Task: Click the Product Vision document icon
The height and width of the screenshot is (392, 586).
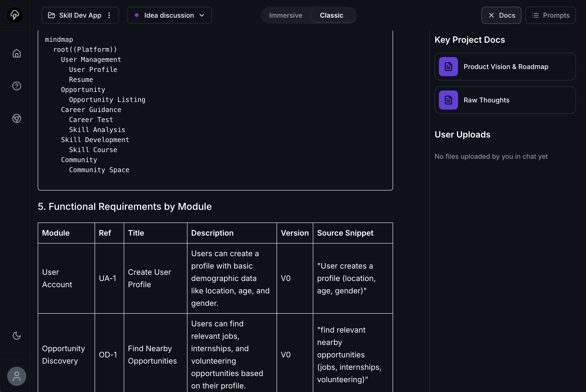Action: click(x=448, y=67)
